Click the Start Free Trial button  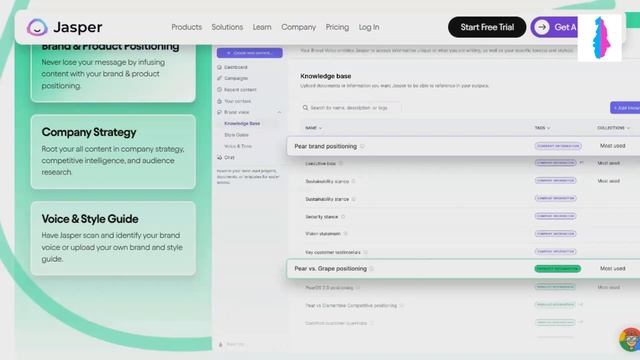click(487, 27)
